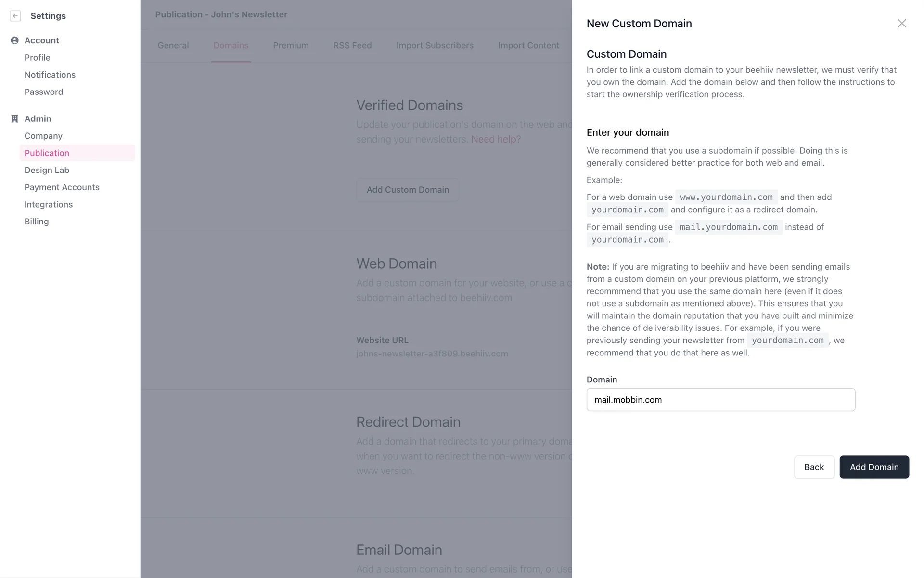Select Company in the Admin section
This screenshot has height=578, width=924.
43,136
